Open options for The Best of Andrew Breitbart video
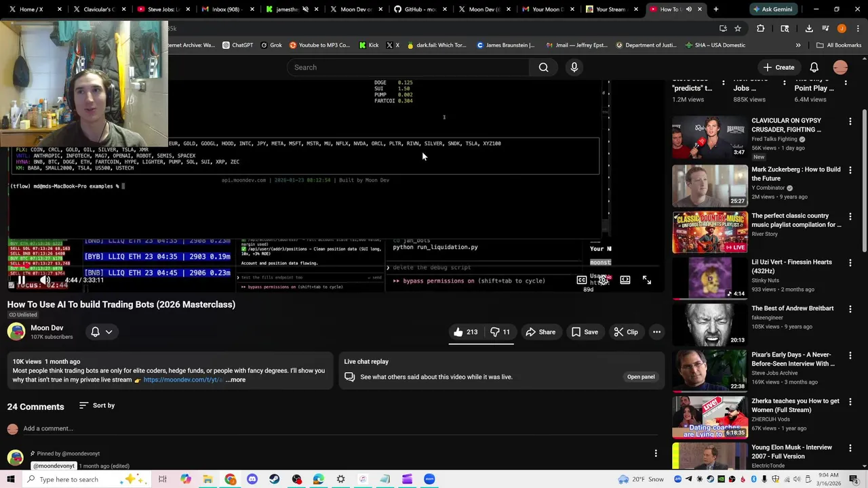The image size is (868, 488). 850,309
